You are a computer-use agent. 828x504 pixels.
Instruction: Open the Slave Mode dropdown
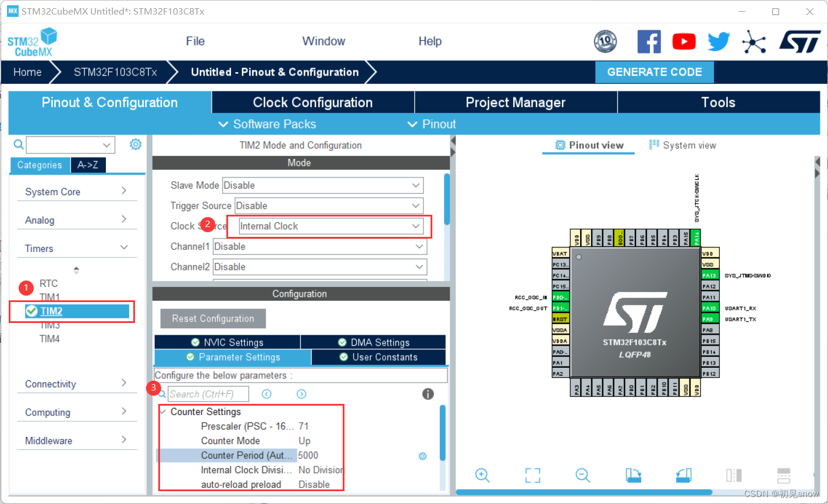tap(323, 186)
